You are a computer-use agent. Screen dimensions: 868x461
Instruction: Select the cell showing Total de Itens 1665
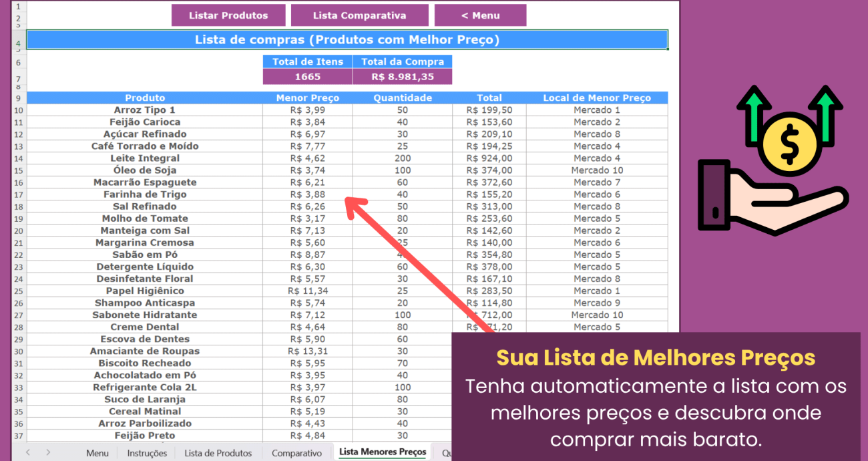click(x=308, y=76)
